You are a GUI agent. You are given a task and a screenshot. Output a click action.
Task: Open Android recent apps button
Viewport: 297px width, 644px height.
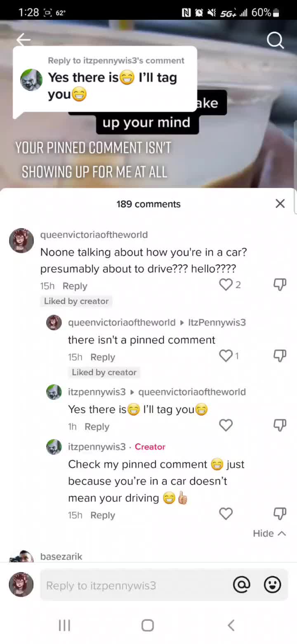[x=64, y=625]
